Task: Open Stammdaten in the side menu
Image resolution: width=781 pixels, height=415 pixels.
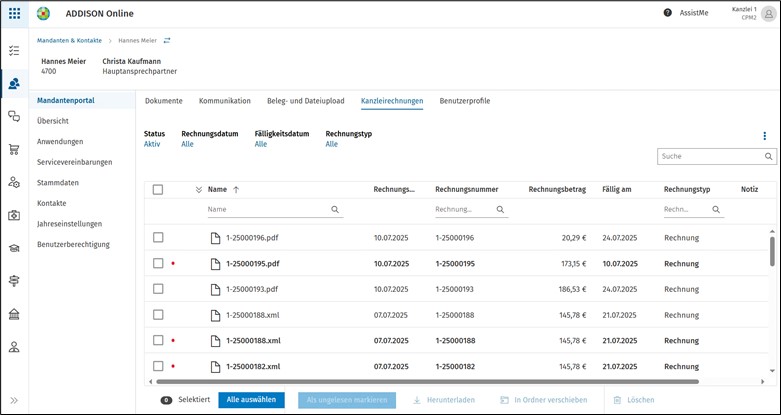Action: [x=58, y=183]
